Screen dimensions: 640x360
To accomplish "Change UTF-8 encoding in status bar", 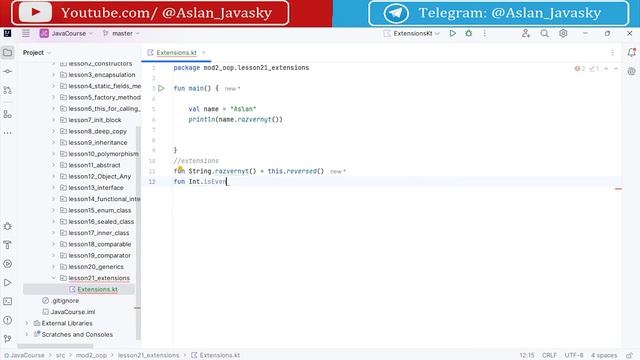I will [x=574, y=356].
